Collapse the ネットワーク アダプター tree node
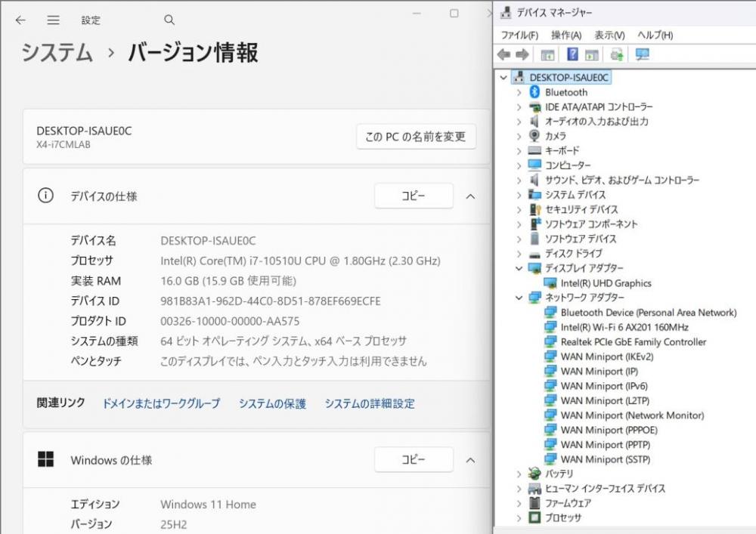756x534 pixels. (519, 298)
